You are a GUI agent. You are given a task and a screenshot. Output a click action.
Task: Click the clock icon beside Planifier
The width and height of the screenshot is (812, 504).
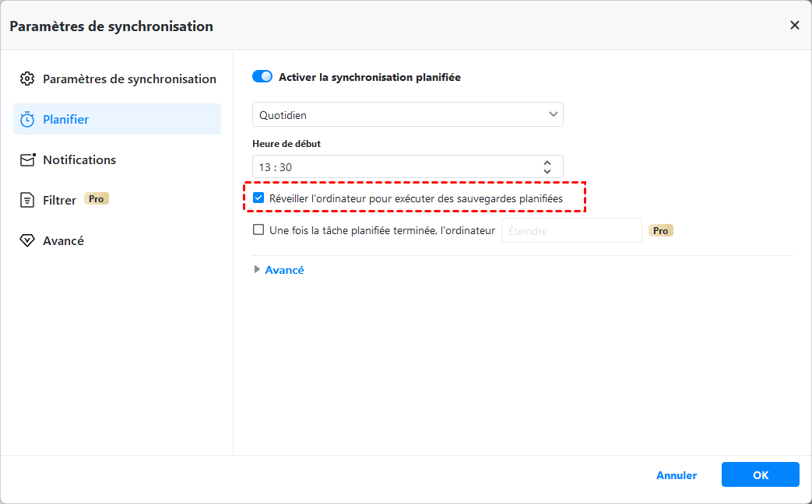coord(27,119)
